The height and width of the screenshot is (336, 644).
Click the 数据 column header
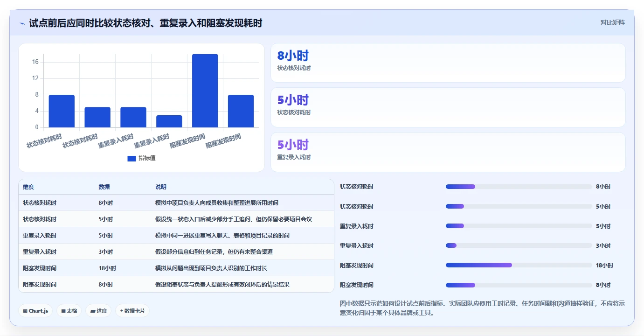click(104, 187)
